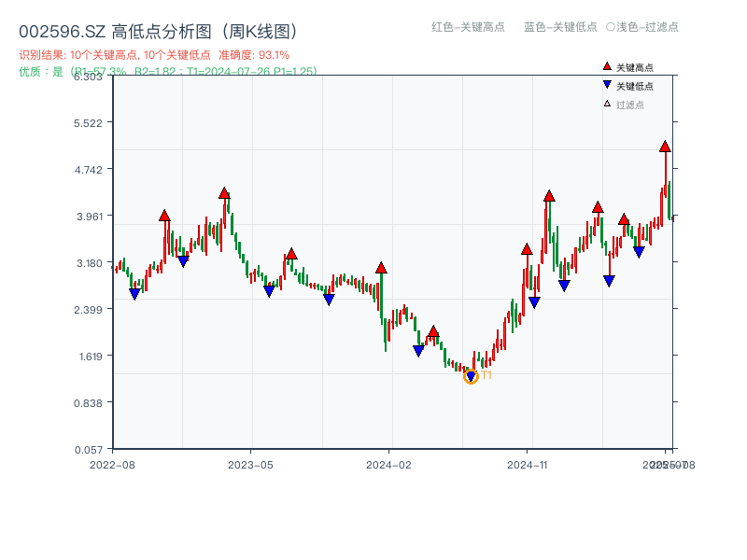Click the third-to-last red high marker
Screen dimensions: 747x560
coord(598,207)
